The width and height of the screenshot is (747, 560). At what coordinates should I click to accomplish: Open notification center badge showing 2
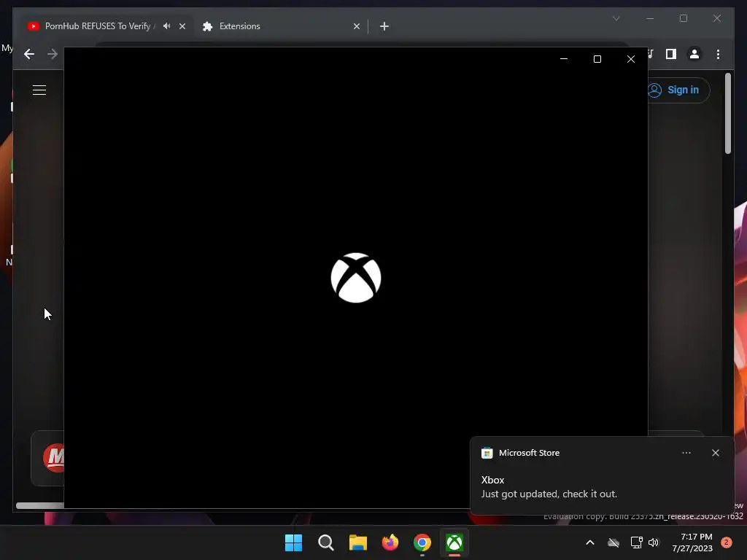(x=727, y=542)
